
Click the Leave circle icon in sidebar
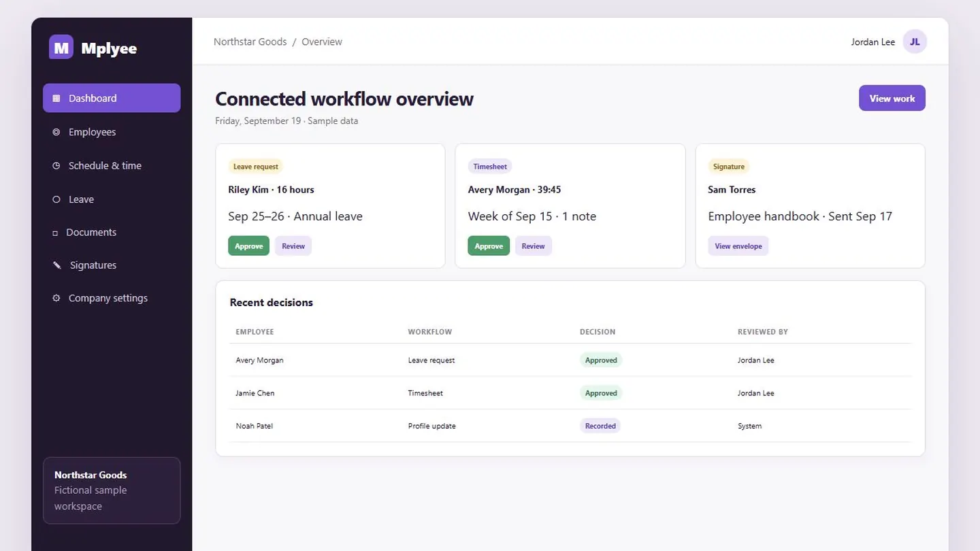pos(56,199)
